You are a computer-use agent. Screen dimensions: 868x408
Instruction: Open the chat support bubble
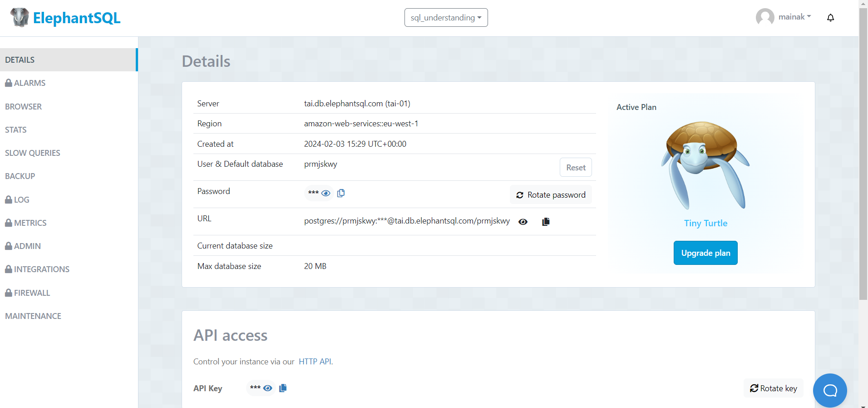pos(830,390)
